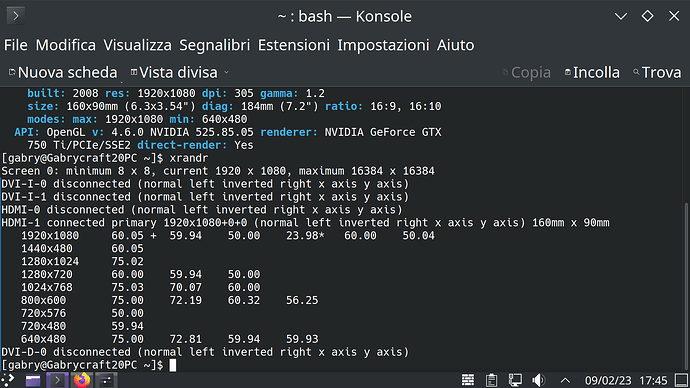Click the Vista divisa button
This screenshot has width=690, height=388.
coord(174,73)
